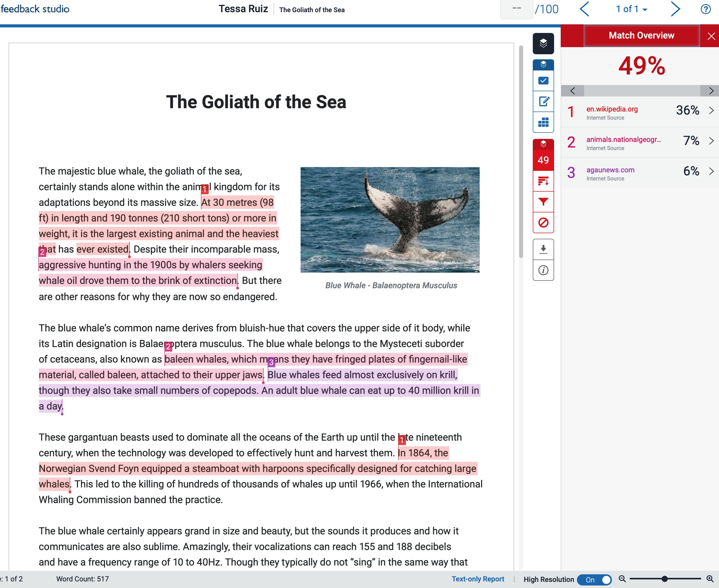
Task: Click the excluded sources prohibition icon
Action: point(543,223)
